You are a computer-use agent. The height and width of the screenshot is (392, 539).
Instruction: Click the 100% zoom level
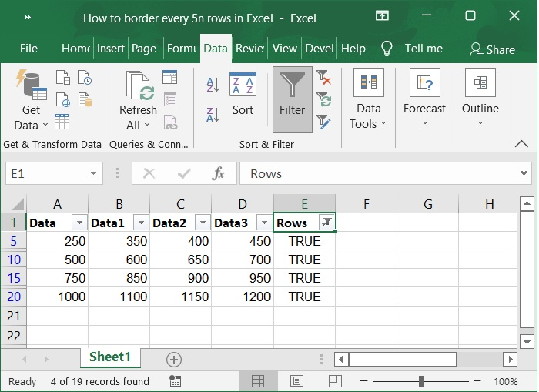tap(506, 381)
